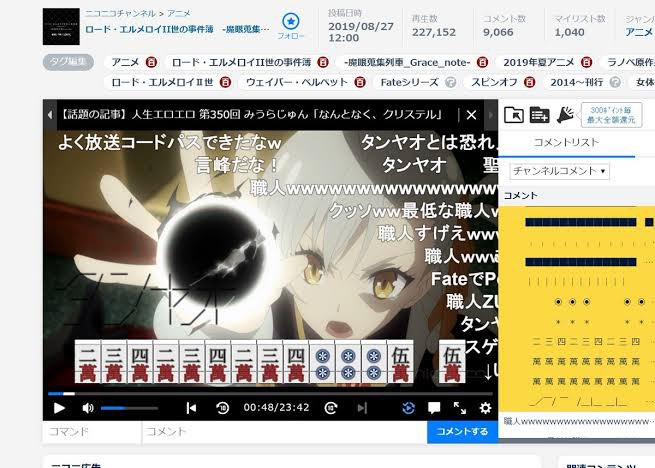
Task: Open the channel title link
Action: [178, 29]
